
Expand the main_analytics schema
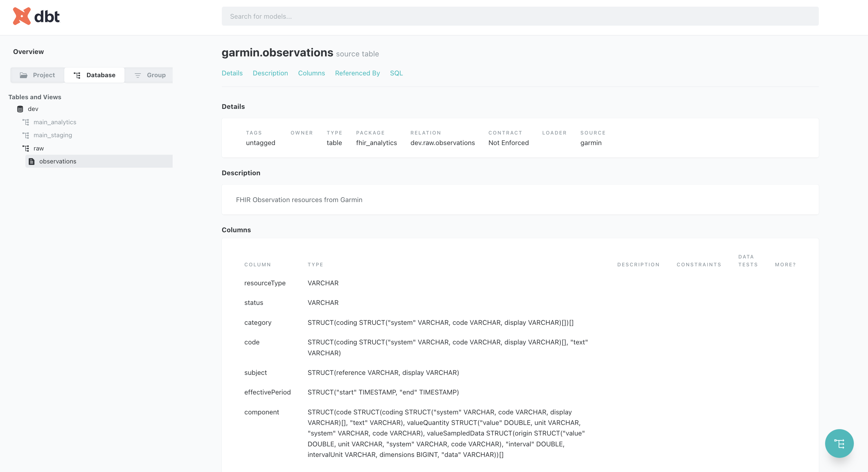point(55,122)
